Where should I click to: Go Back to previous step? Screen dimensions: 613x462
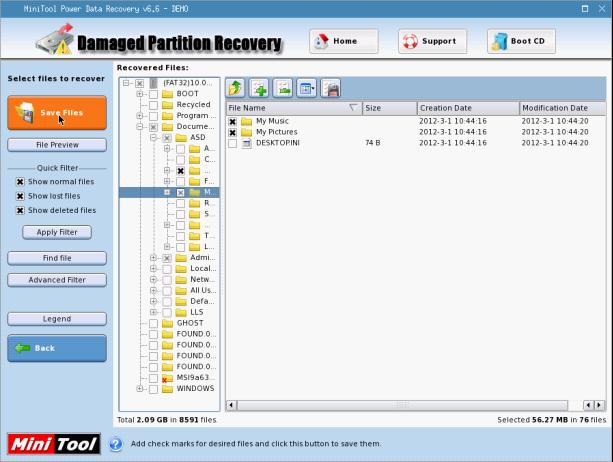tap(57, 348)
